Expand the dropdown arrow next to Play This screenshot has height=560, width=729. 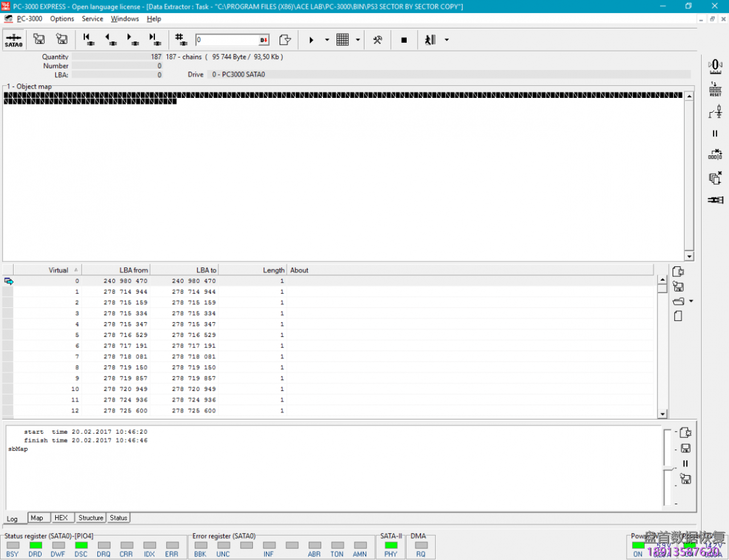coord(327,40)
